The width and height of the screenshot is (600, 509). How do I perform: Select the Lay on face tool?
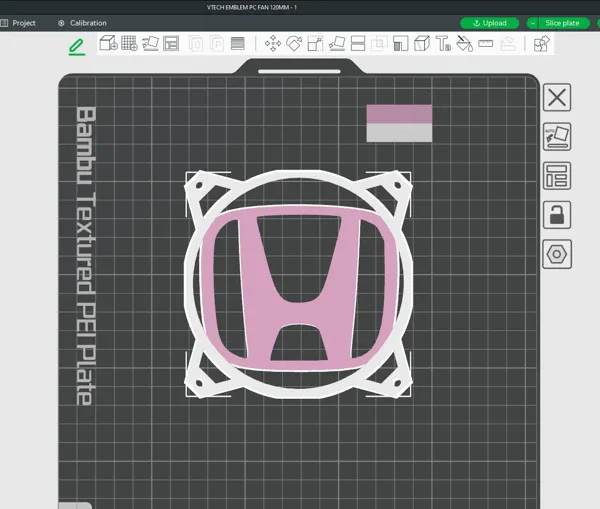(x=337, y=43)
